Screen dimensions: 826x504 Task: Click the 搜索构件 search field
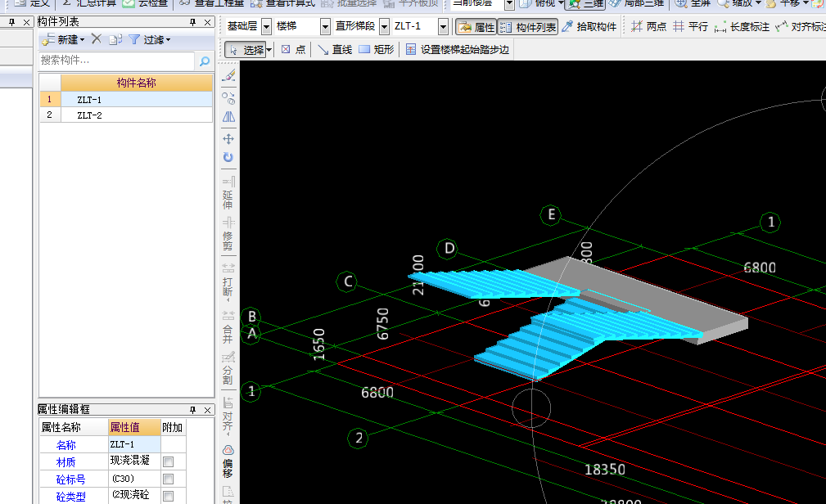pos(116,61)
